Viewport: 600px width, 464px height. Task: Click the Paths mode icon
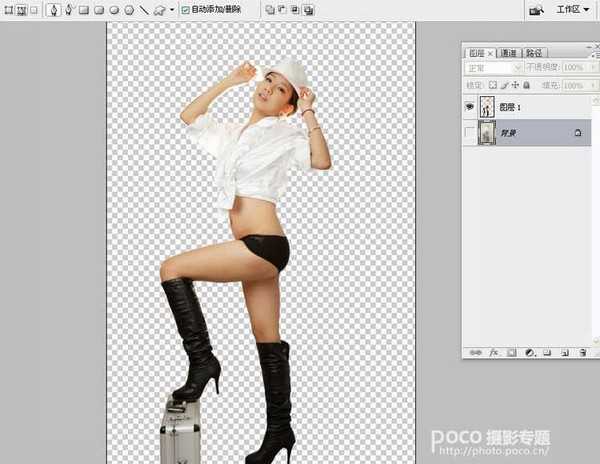coord(21,9)
